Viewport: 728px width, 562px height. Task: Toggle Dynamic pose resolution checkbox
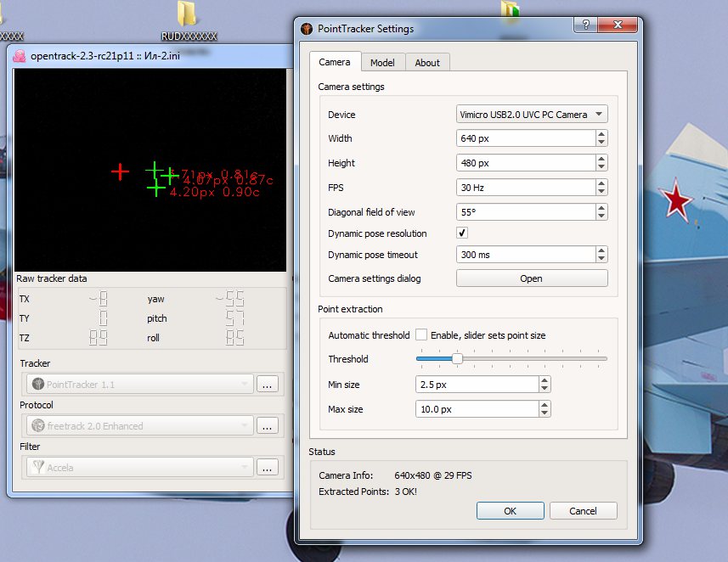click(x=462, y=233)
